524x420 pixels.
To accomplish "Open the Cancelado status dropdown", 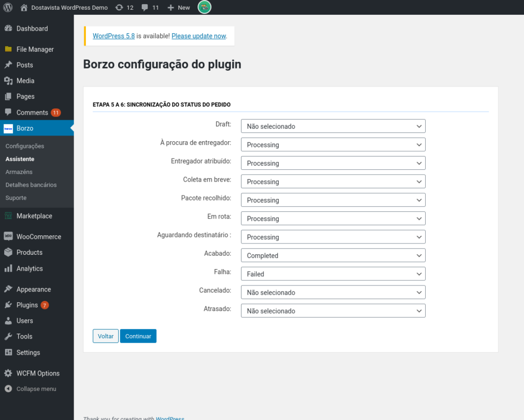I will click(x=333, y=293).
